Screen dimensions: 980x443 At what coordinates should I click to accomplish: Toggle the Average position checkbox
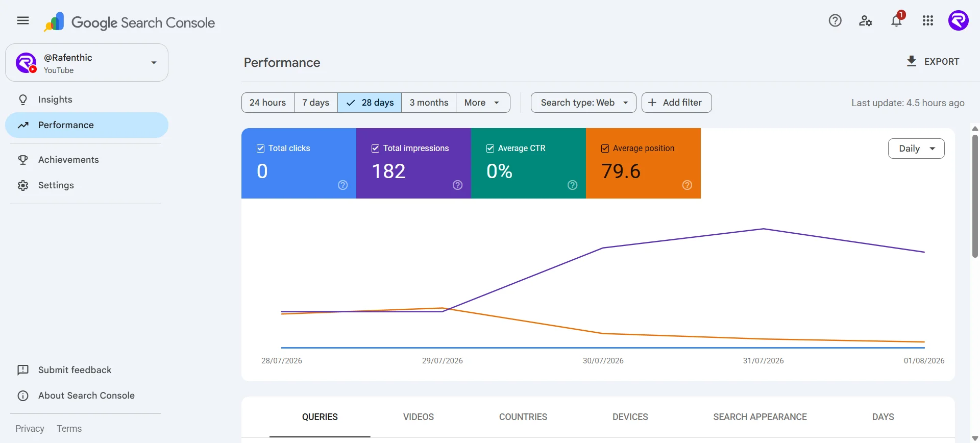pos(605,149)
